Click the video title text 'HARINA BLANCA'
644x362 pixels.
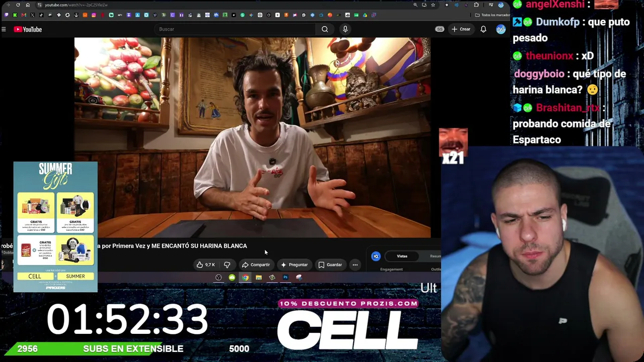pos(223,246)
